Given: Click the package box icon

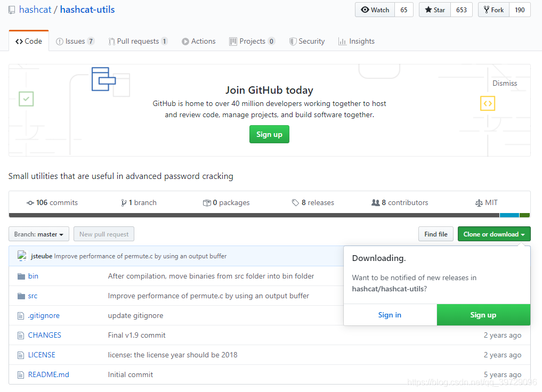Looking at the screenshot, I should pyautogui.click(x=207, y=203).
